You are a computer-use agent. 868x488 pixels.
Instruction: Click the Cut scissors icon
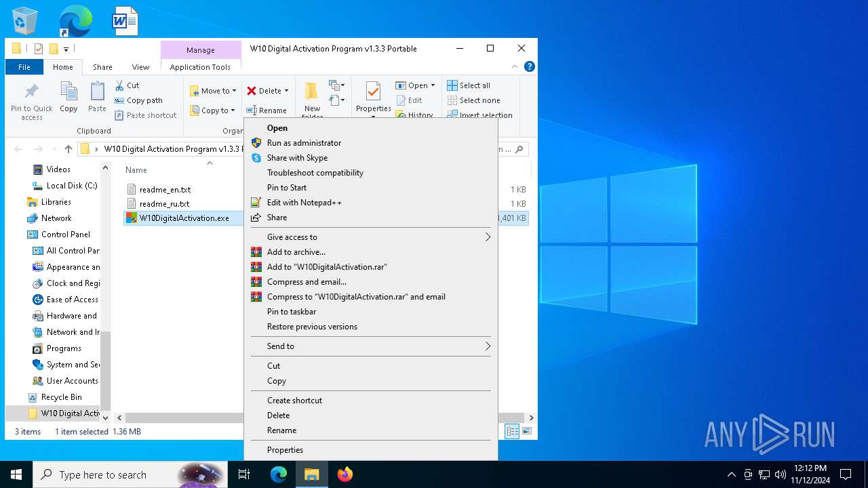pos(119,85)
